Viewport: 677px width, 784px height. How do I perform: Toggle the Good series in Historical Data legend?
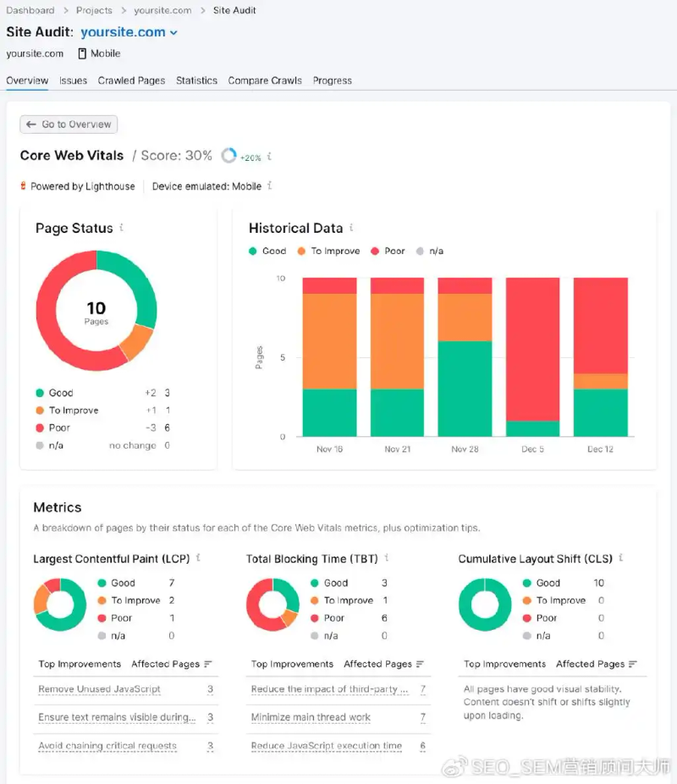pos(267,251)
